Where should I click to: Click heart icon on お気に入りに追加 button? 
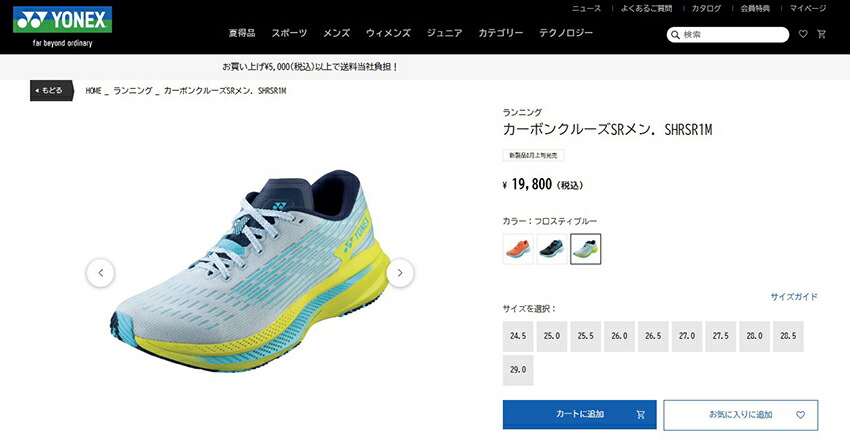(x=800, y=415)
